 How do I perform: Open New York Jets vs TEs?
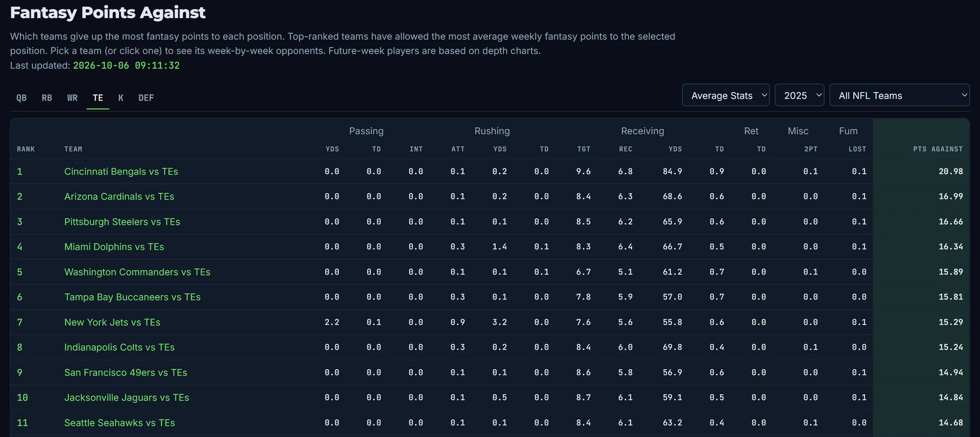pyautogui.click(x=112, y=322)
